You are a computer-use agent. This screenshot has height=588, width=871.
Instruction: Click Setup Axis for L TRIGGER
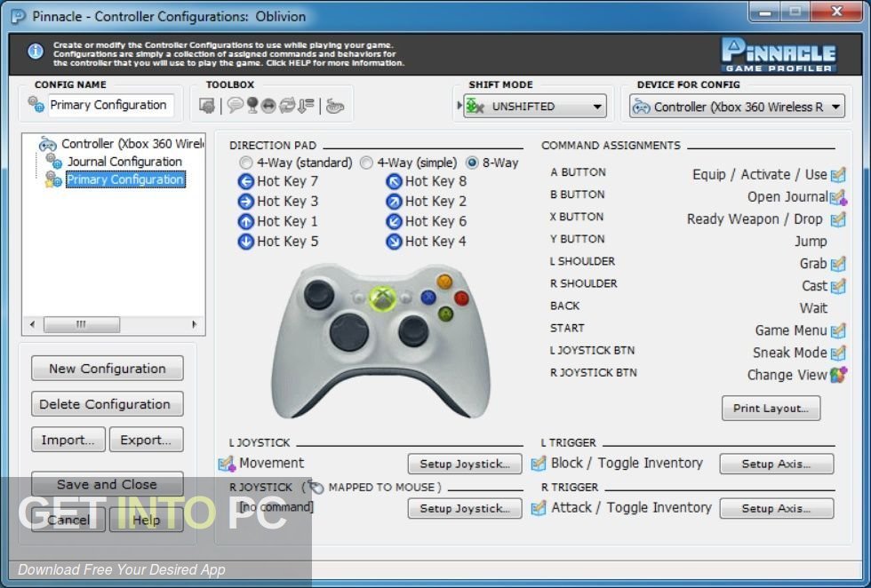pos(777,464)
